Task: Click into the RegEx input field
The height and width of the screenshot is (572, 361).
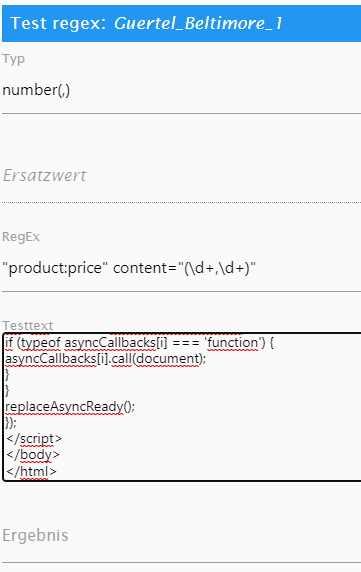Action: [181, 268]
